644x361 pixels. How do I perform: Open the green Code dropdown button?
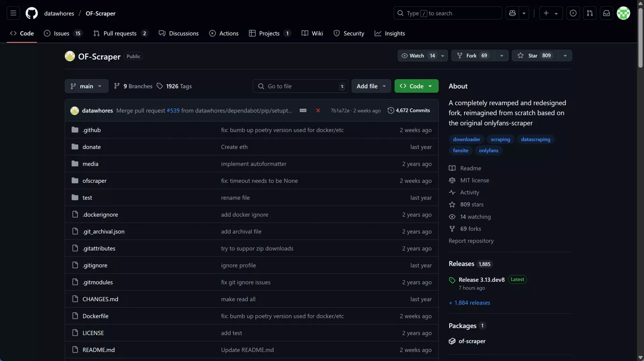(x=416, y=86)
